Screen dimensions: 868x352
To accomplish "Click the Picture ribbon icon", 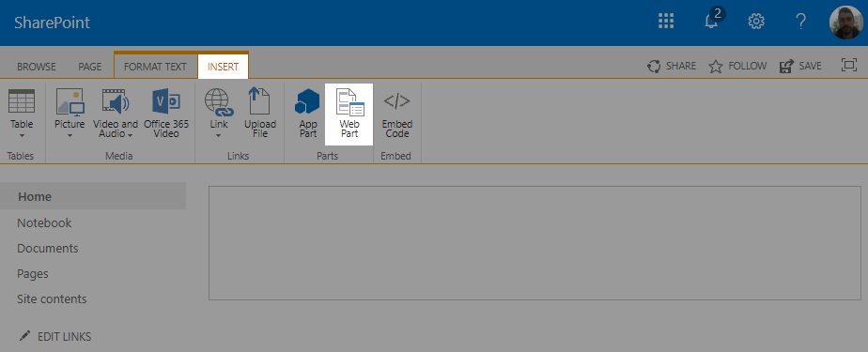I will [70, 101].
